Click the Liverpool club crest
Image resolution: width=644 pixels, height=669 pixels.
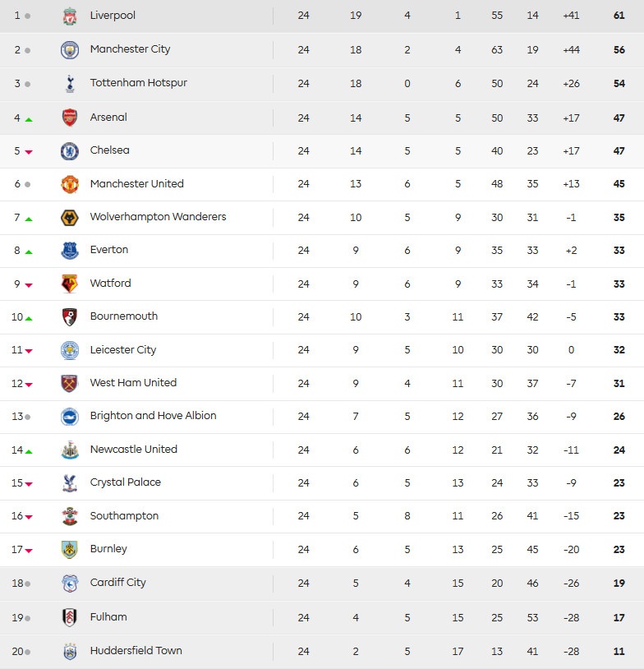(70, 16)
